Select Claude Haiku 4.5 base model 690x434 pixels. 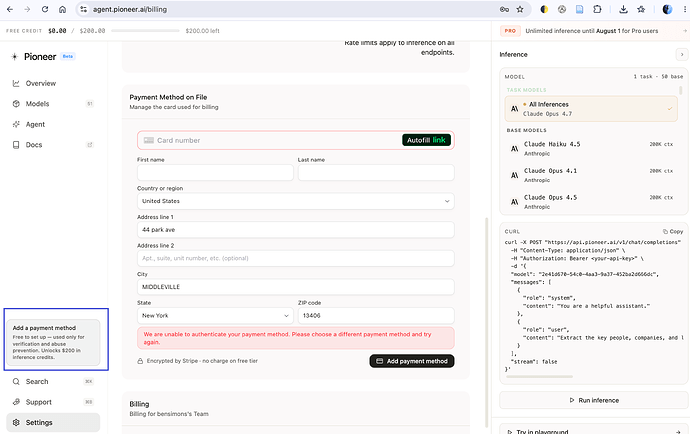click(591, 149)
